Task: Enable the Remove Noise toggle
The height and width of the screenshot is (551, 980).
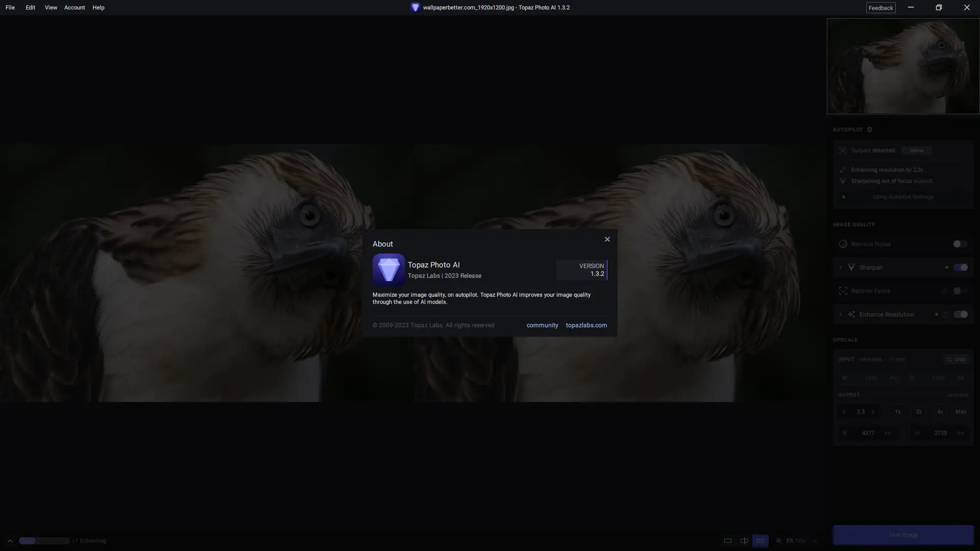Action: (960, 244)
